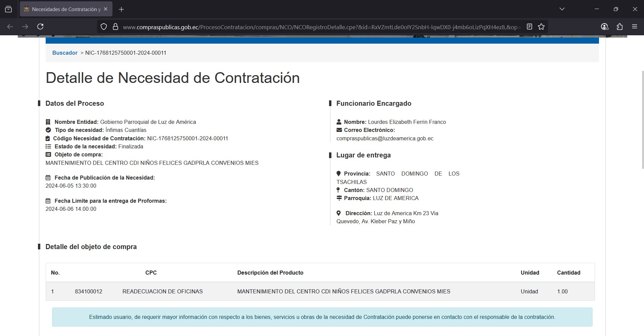Click Lourdes Elizabeth Ferrin Franco name

click(407, 122)
